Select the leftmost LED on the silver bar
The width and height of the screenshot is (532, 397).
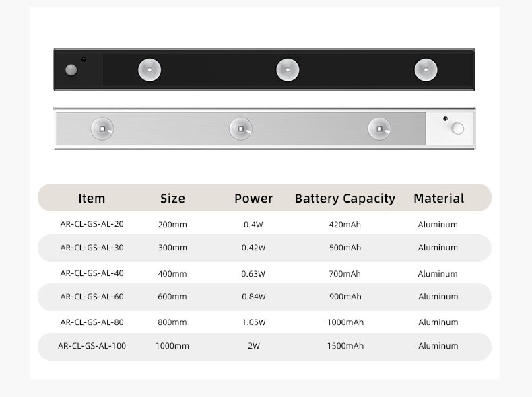click(102, 129)
